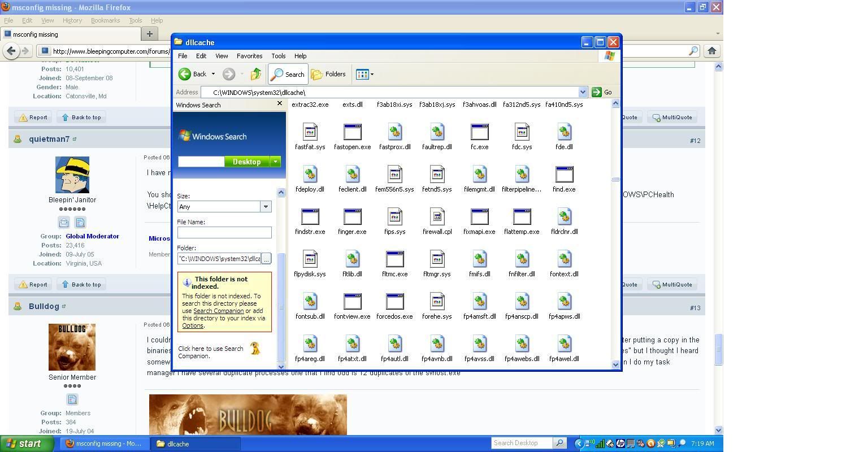Click Report button on quietman7's post
This screenshot has height=452, width=868.
[x=33, y=285]
